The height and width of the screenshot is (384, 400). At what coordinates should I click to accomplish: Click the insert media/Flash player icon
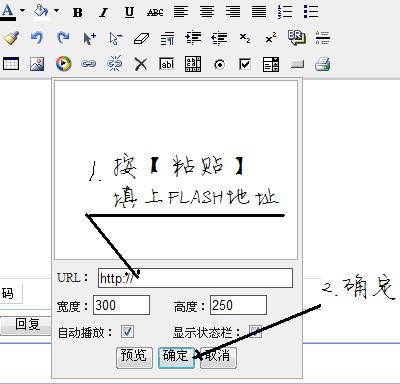pos(63,64)
